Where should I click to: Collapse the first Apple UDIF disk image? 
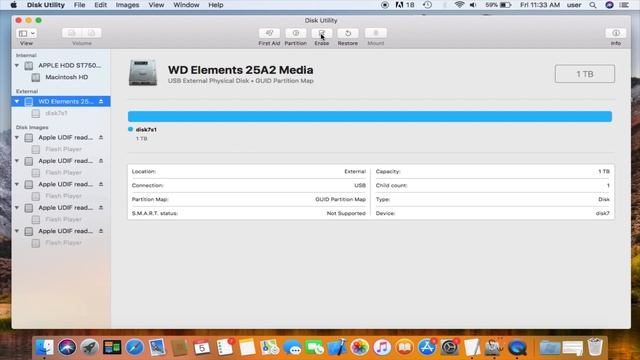coord(17,138)
